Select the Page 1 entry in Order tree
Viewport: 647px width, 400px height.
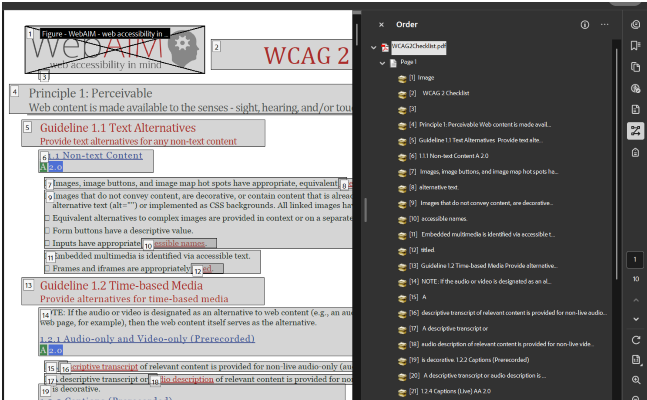click(408, 62)
